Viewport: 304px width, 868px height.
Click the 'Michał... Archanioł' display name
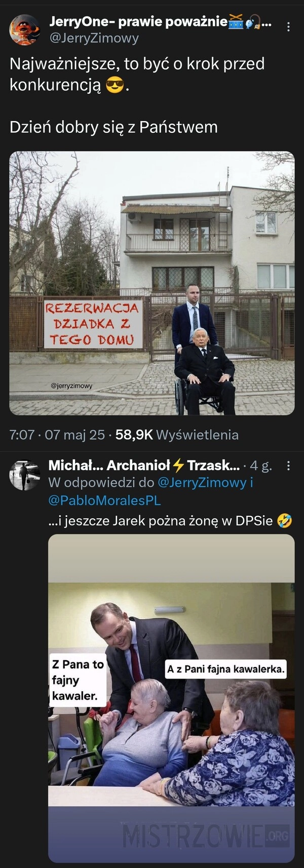109,465
